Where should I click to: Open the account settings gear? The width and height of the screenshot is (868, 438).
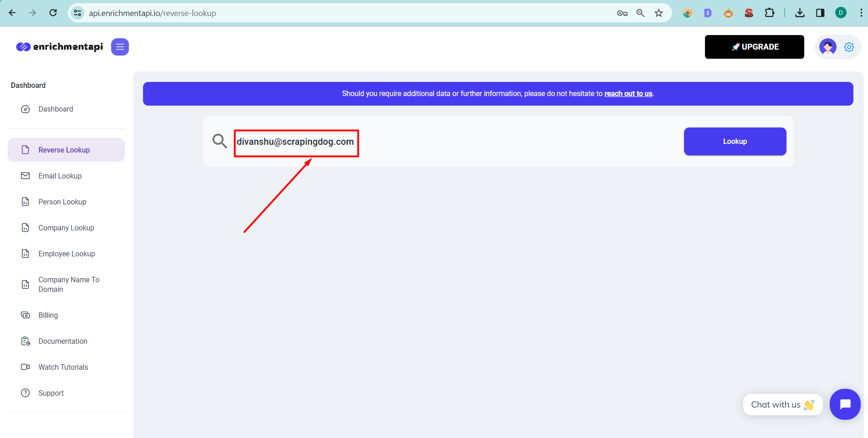point(849,46)
